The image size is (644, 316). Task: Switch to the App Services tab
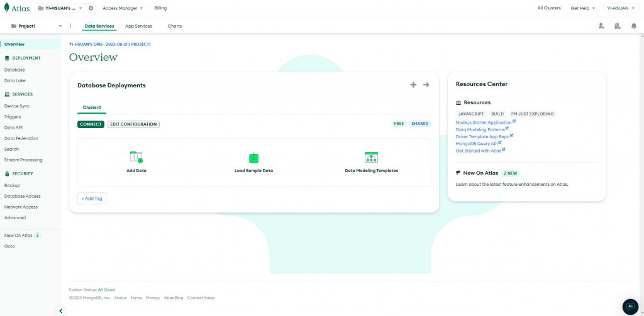click(138, 26)
